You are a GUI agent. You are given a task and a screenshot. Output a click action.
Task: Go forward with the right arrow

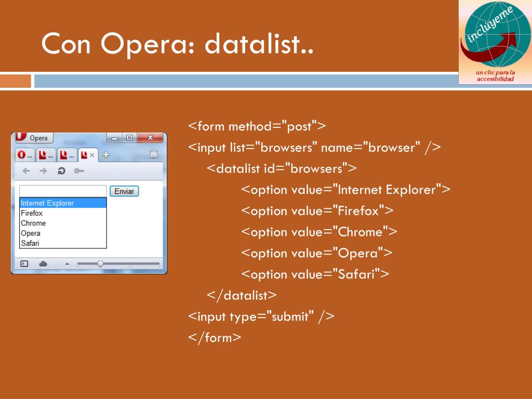(43, 170)
